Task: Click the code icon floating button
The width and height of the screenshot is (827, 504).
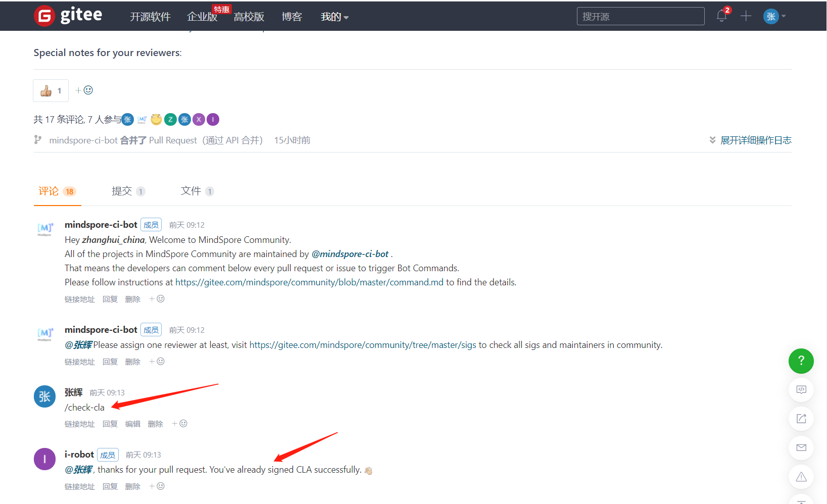Action: coord(801,390)
